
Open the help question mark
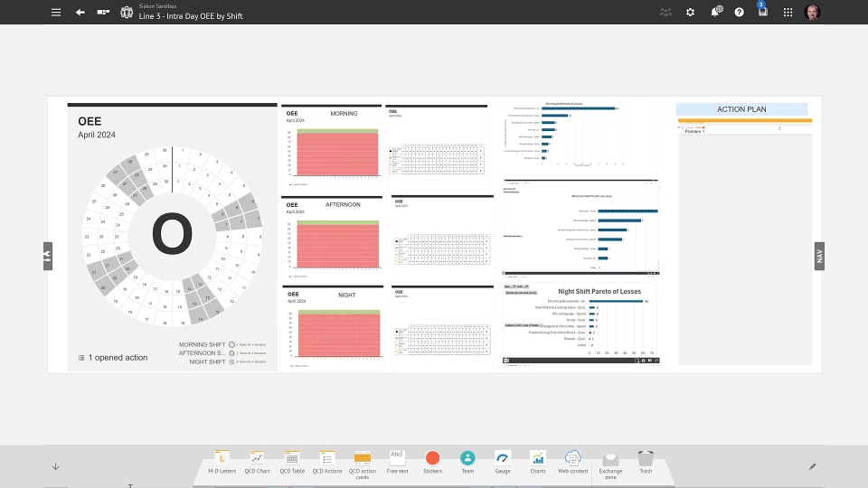pyautogui.click(x=739, y=12)
